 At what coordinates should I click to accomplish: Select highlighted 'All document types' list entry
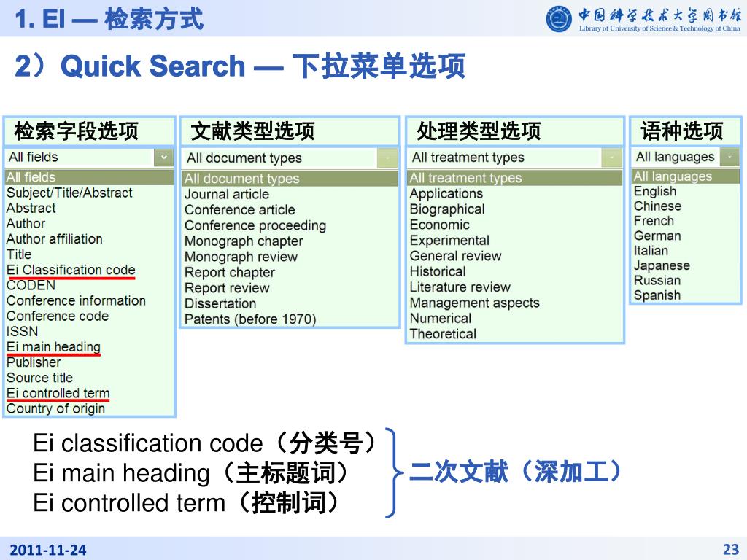(290, 179)
